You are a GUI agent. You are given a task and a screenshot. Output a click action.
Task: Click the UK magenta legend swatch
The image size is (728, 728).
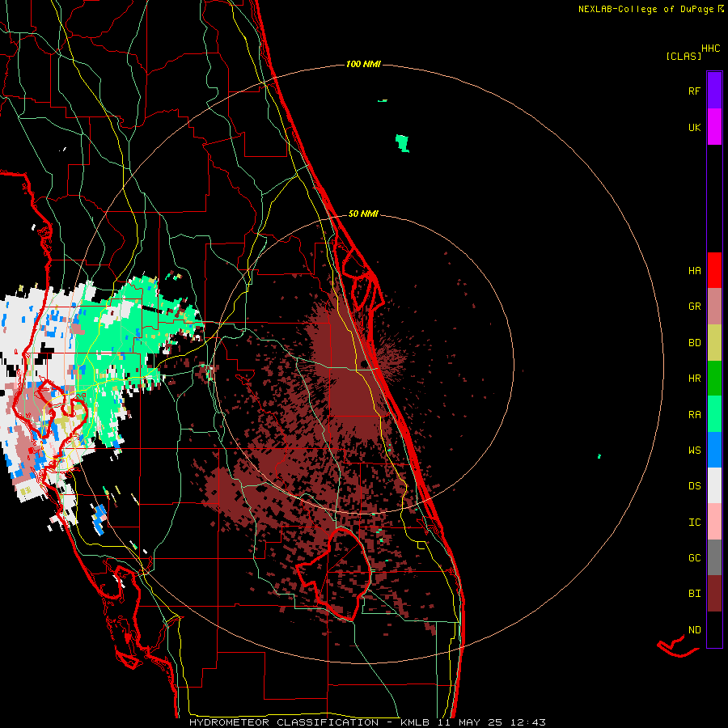(714, 126)
